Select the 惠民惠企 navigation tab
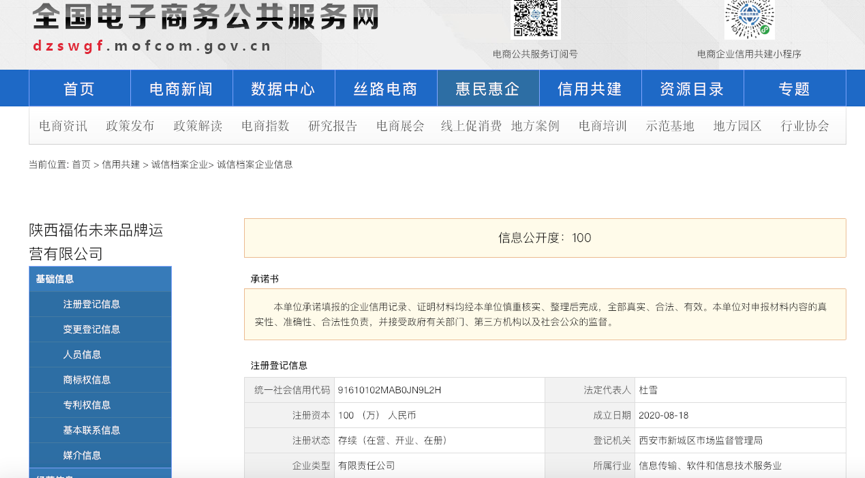The image size is (865, 478). (x=488, y=88)
